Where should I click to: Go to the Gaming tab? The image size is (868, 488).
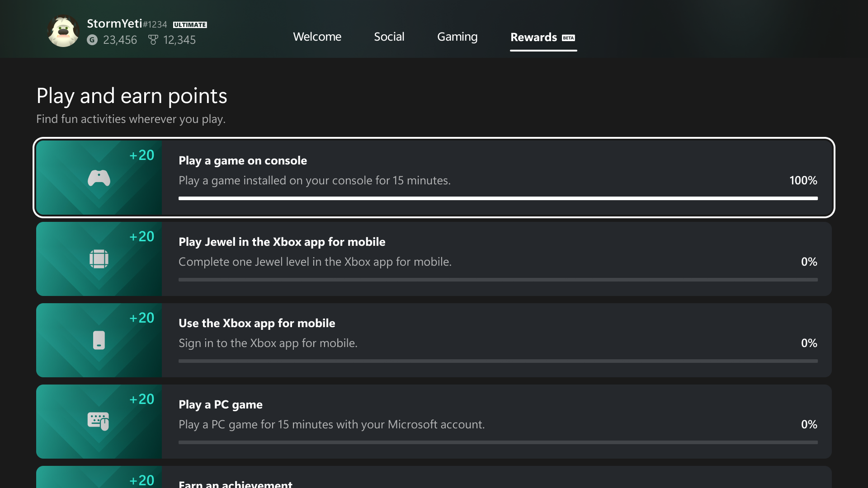point(457,37)
